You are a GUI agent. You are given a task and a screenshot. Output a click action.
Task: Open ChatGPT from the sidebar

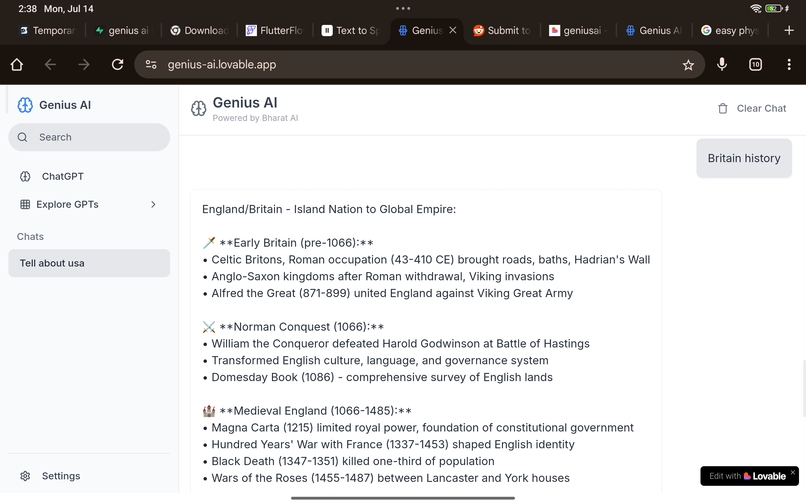tap(89, 176)
